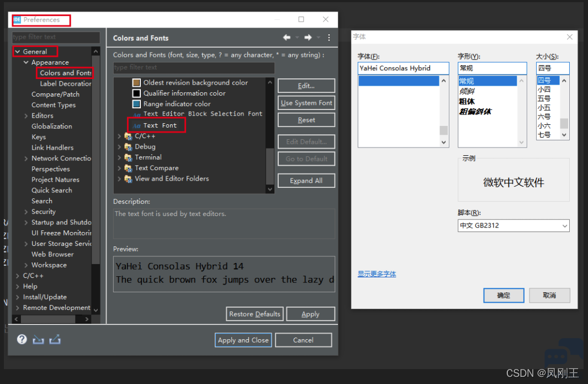
Task: Open the back history dropdown arrow
Action: coord(297,38)
